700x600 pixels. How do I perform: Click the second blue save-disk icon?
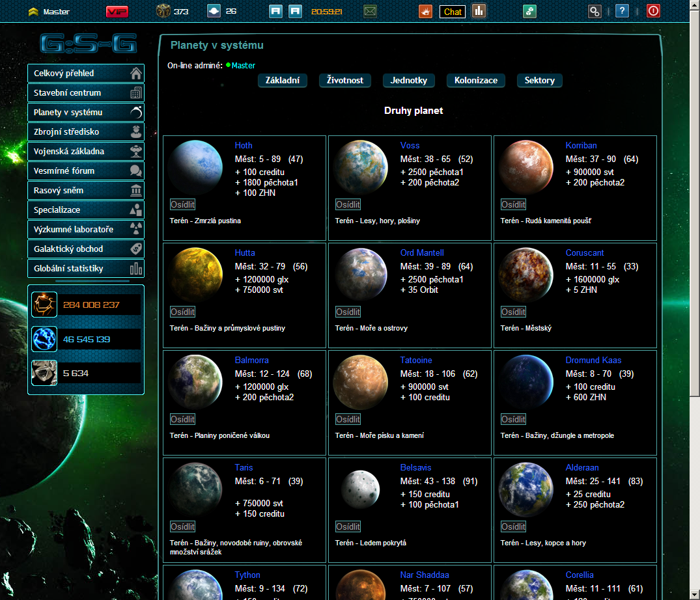pyautogui.click(x=295, y=11)
